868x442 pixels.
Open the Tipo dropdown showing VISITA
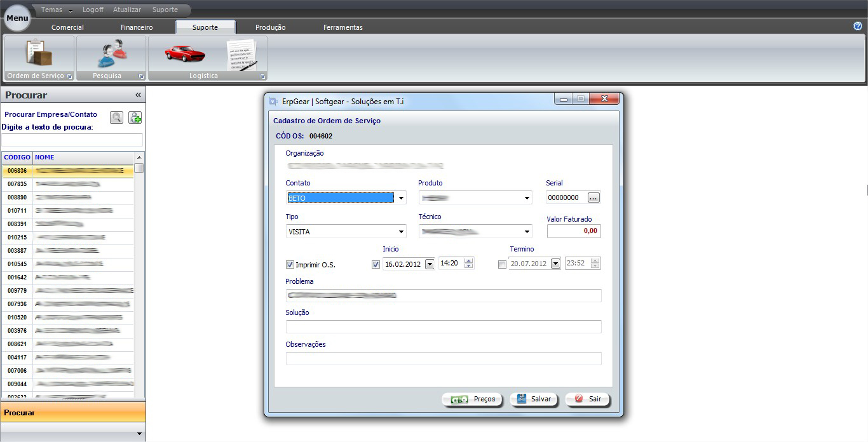click(401, 232)
